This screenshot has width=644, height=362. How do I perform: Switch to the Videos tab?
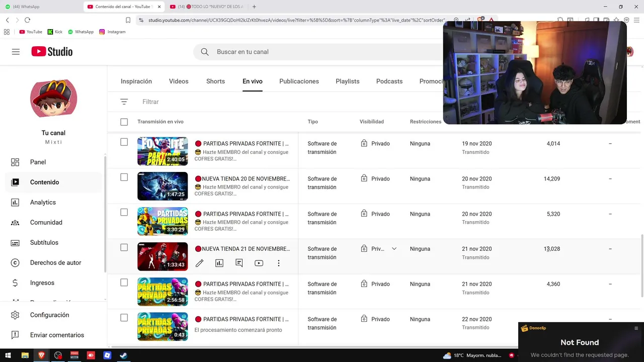179,81
